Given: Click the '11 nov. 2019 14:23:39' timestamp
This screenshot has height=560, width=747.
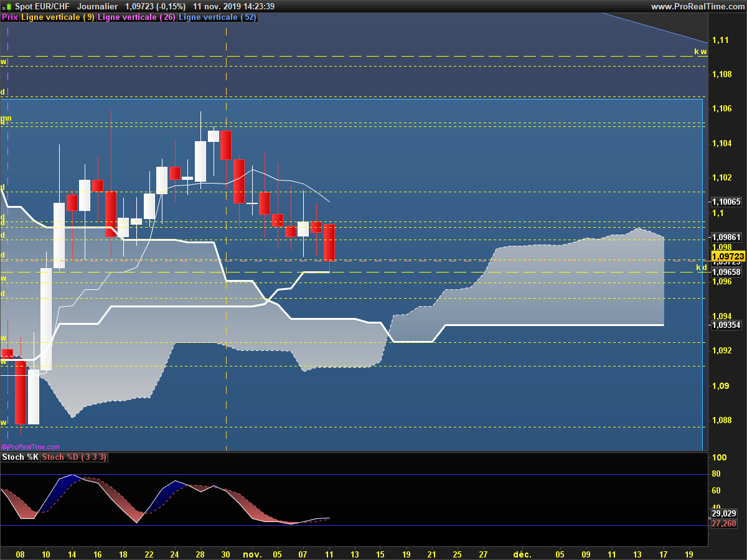Looking at the screenshot, I should coord(234,6).
